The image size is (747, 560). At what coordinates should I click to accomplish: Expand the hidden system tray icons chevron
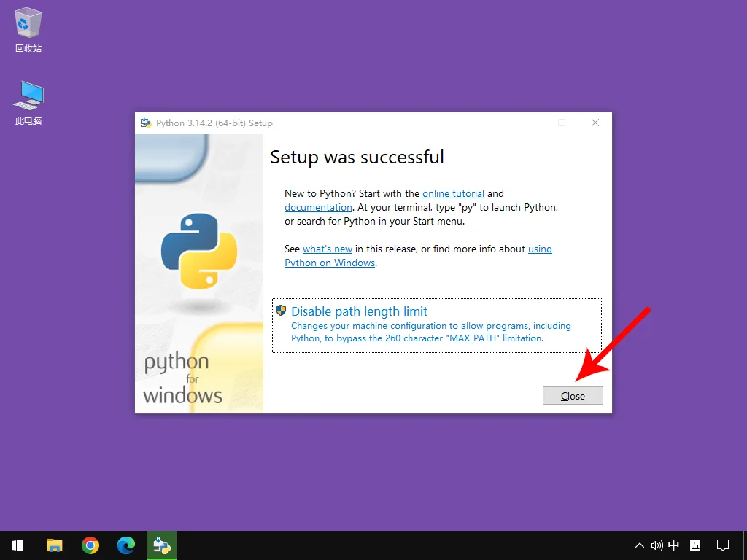(x=640, y=545)
